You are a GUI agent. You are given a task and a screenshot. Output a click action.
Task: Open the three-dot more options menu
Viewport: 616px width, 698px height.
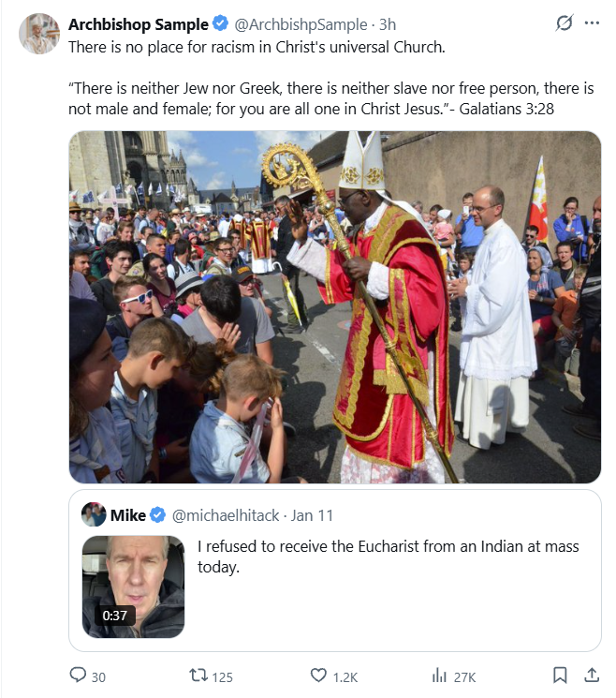(592, 23)
